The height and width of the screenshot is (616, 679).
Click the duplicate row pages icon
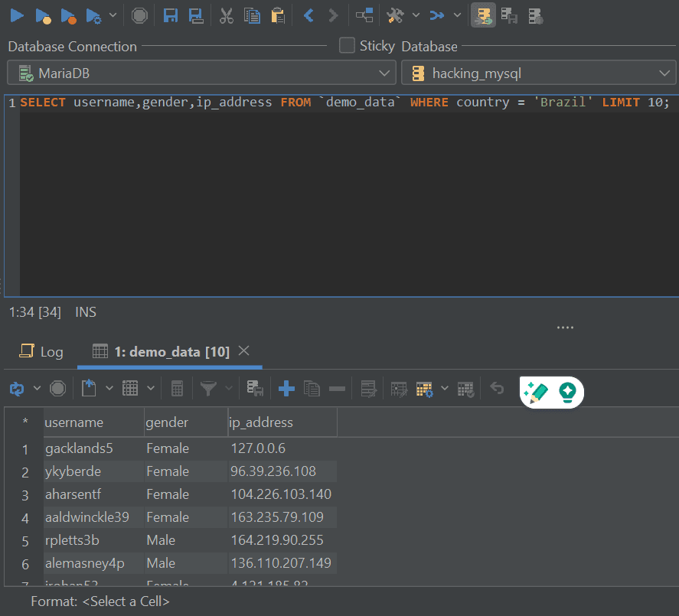coord(312,389)
